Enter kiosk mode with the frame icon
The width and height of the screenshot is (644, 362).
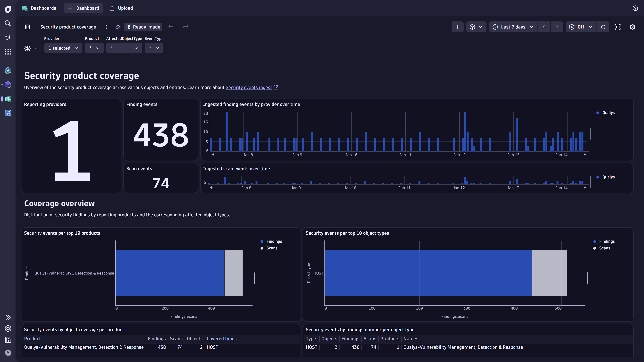(x=618, y=27)
